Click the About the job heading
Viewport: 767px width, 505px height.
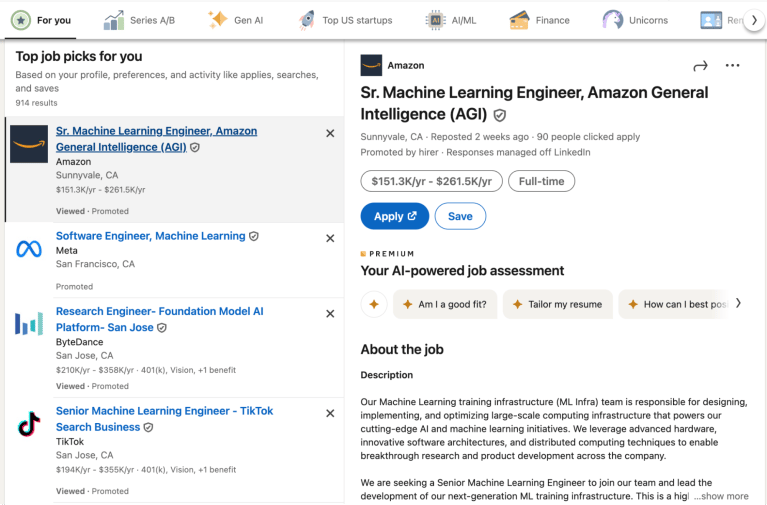(x=402, y=349)
